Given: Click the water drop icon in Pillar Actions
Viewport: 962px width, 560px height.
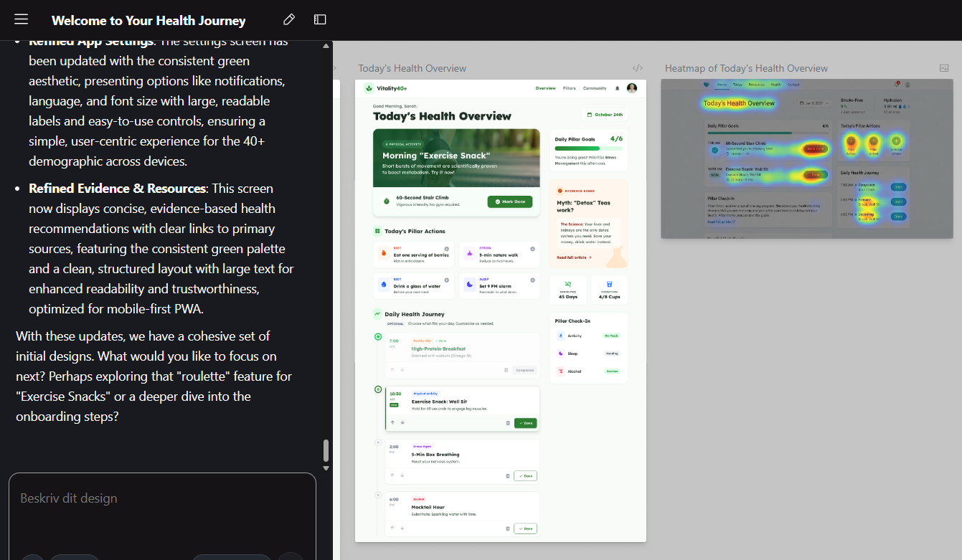Looking at the screenshot, I should (x=384, y=285).
